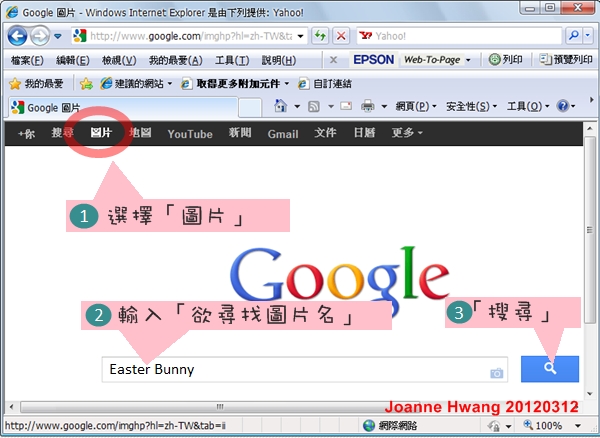Open the 工具(O) command menu
The width and height of the screenshot is (600, 438).
528,106
